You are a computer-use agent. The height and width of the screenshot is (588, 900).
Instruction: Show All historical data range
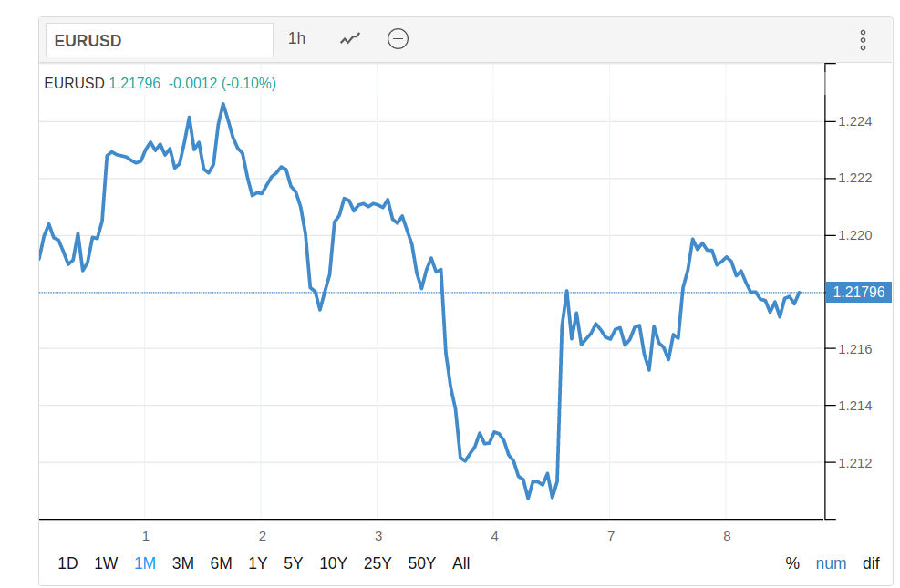point(461,563)
